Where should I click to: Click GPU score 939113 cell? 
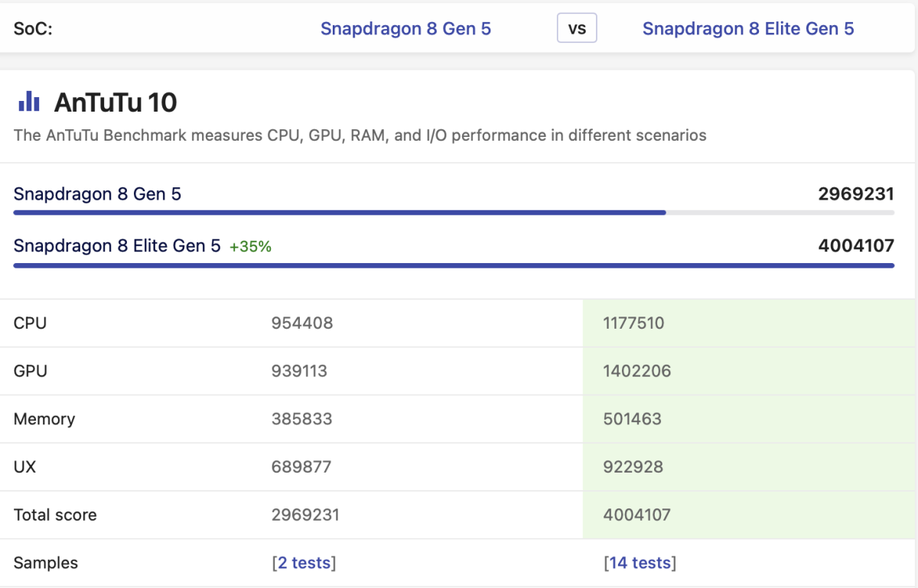[299, 371]
